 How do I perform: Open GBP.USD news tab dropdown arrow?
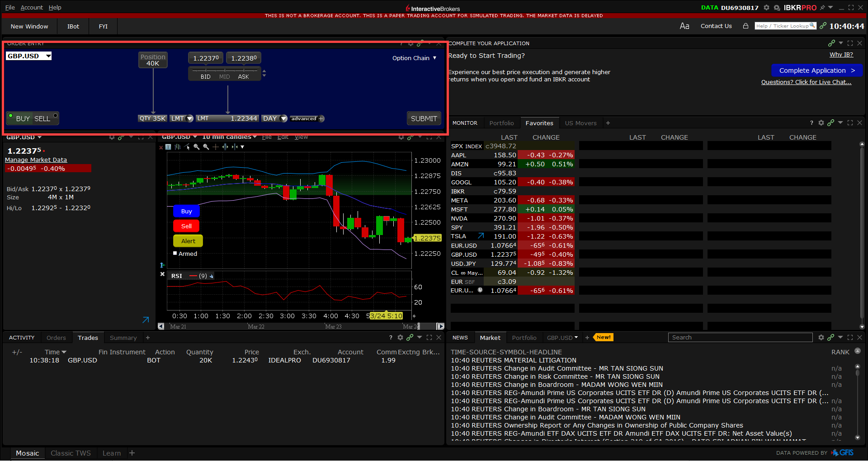pyautogui.click(x=576, y=338)
